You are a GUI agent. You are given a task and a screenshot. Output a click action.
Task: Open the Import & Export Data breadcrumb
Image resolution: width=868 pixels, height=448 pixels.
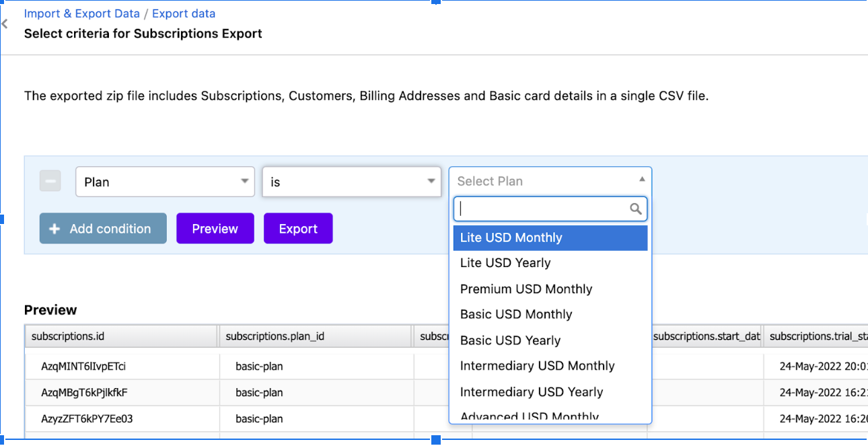coord(82,13)
